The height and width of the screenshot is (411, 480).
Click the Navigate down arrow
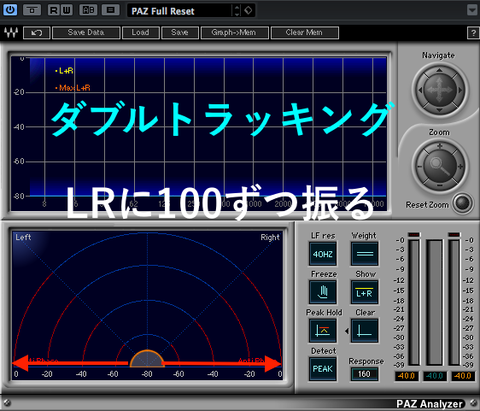point(439,110)
